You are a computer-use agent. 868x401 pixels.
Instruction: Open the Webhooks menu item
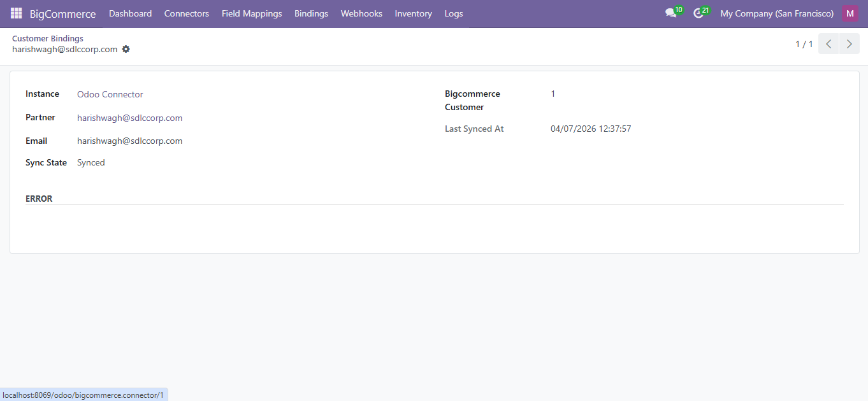pyautogui.click(x=361, y=13)
